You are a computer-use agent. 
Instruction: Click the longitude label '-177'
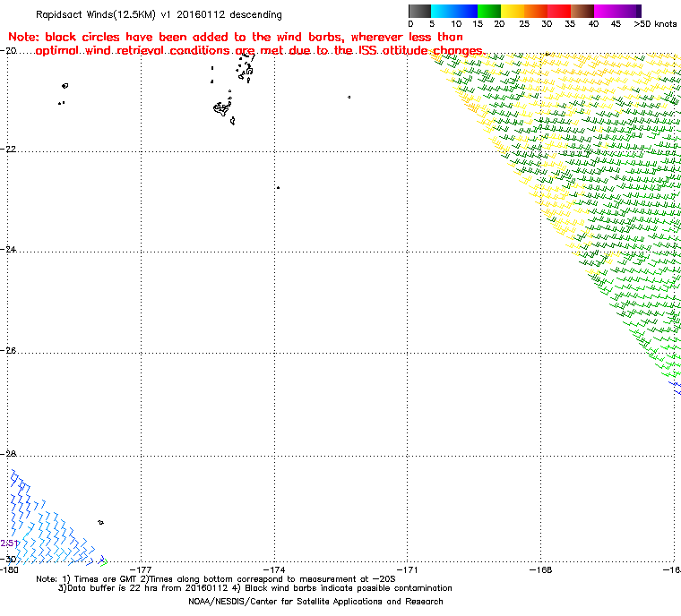(142, 569)
